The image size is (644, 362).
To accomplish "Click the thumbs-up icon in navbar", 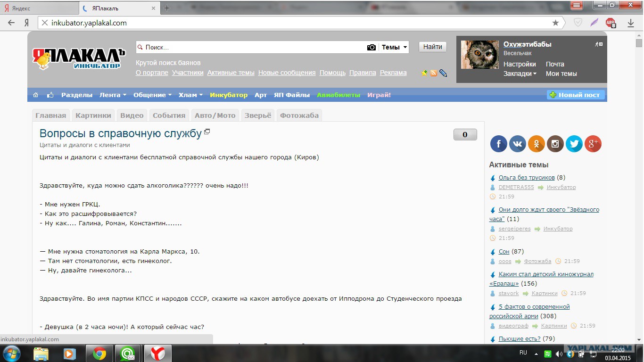I will click(50, 95).
